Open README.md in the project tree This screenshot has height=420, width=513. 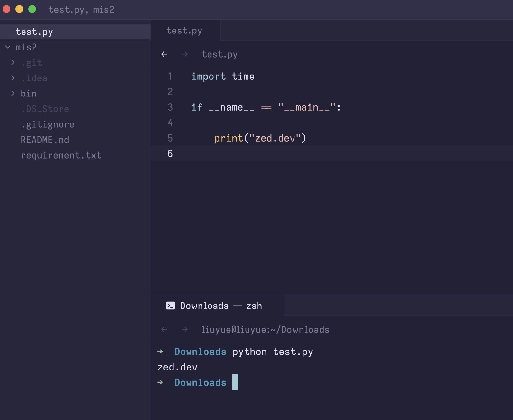pos(45,140)
